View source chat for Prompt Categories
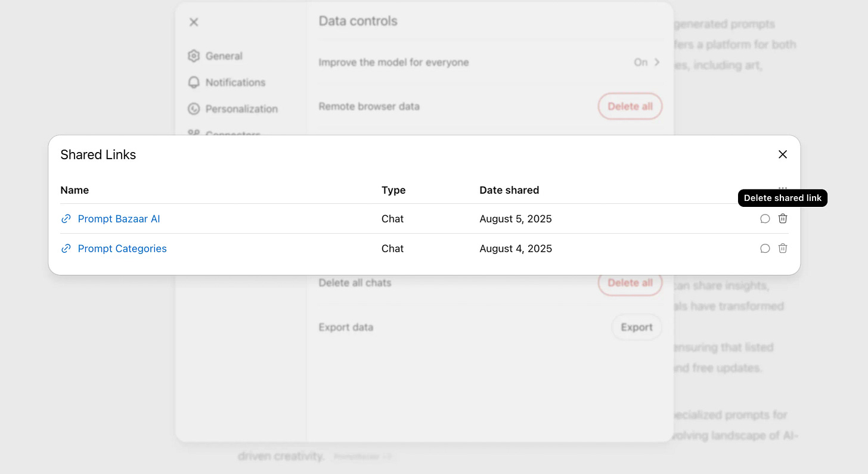The width and height of the screenshot is (868, 474). (765, 249)
